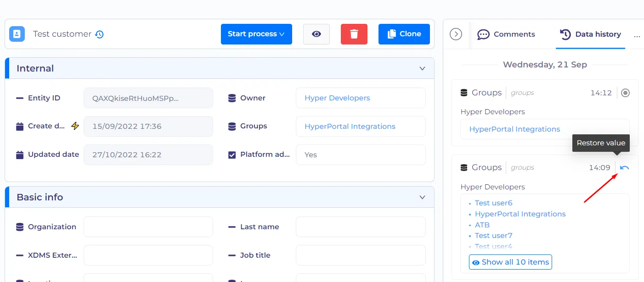Click the Updated date field

148,155
